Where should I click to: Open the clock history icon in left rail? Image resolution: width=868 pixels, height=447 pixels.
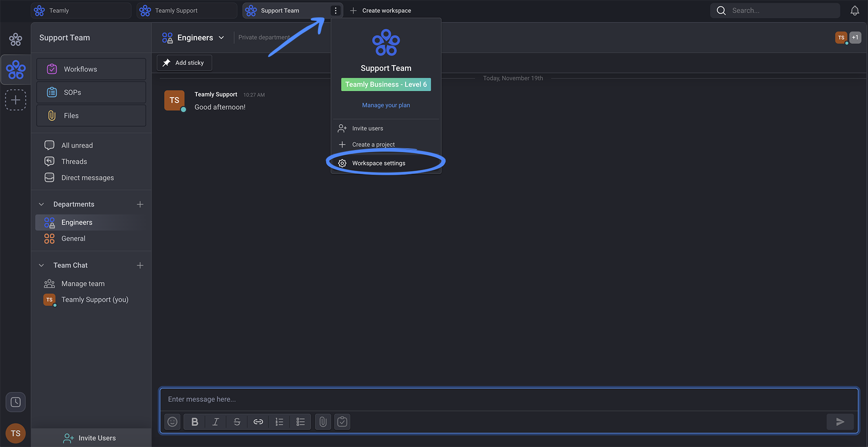pos(15,402)
